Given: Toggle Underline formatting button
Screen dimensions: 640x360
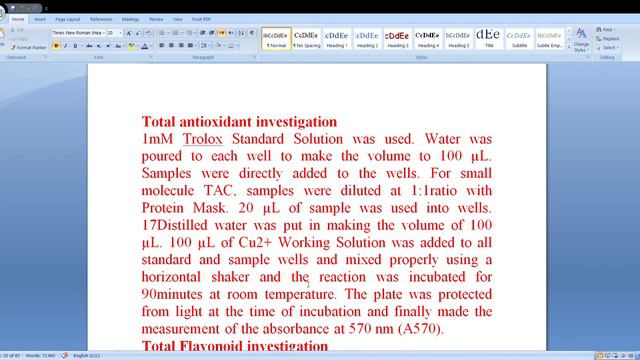Looking at the screenshot, I should pyautogui.click(x=75, y=46).
